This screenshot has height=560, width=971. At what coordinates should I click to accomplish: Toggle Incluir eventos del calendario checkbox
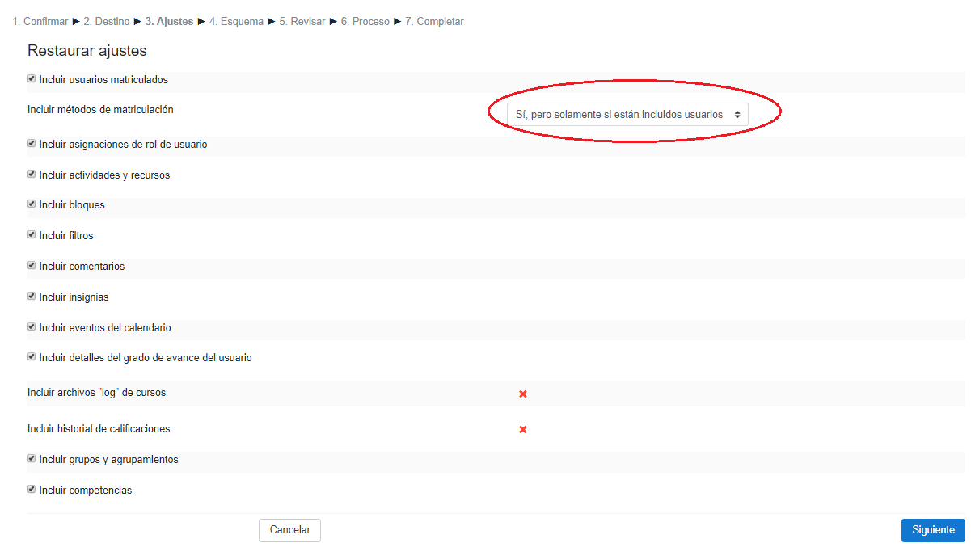[x=32, y=327]
